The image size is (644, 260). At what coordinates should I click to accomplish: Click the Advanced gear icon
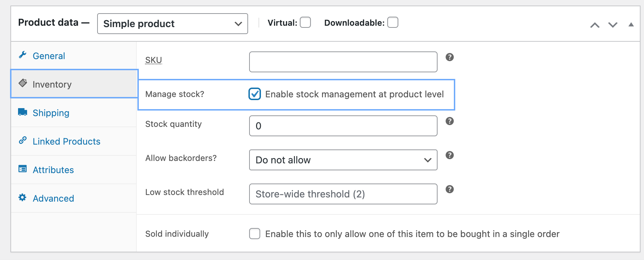pos(23,198)
